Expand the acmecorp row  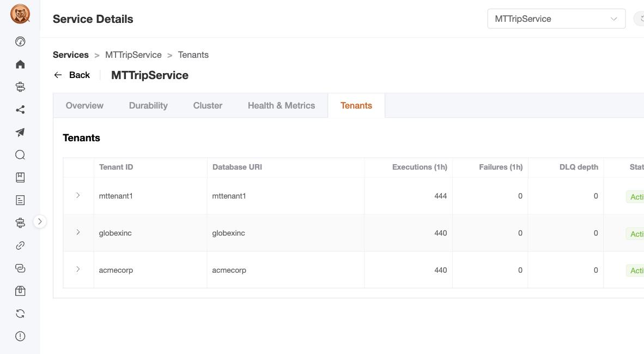click(78, 269)
